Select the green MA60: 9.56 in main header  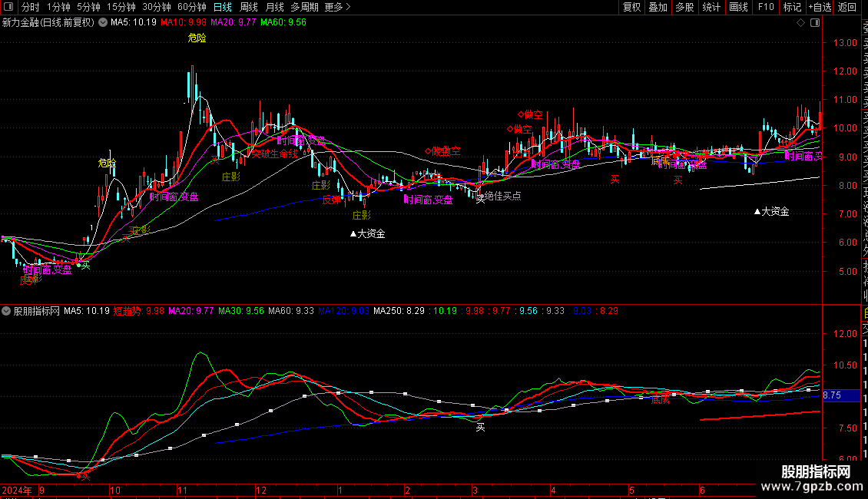click(283, 23)
